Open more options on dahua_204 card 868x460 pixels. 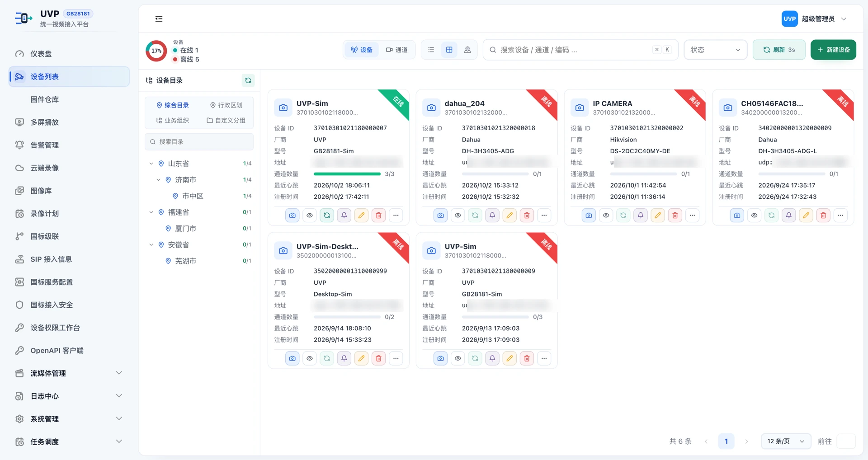pyautogui.click(x=544, y=216)
